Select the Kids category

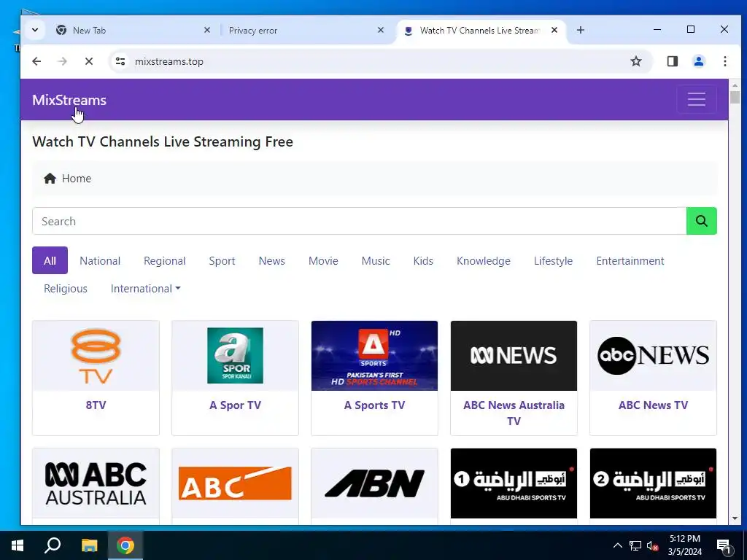pyautogui.click(x=423, y=260)
